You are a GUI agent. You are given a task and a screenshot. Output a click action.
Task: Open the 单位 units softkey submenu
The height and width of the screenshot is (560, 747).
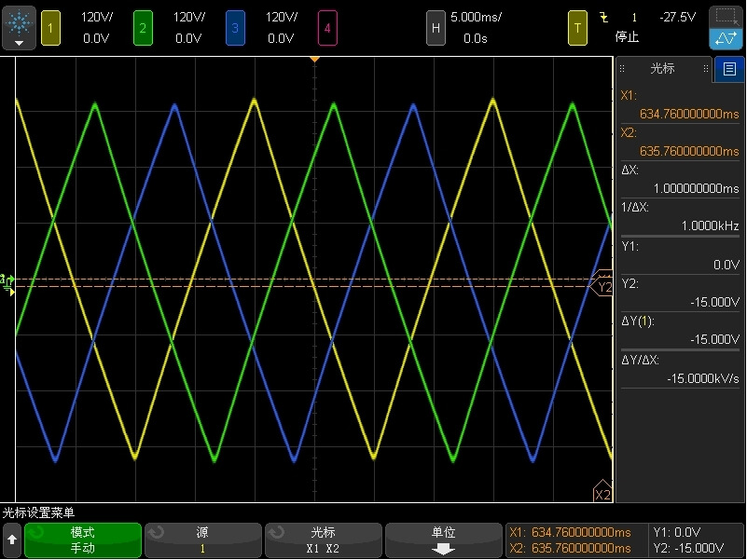pyautogui.click(x=444, y=540)
